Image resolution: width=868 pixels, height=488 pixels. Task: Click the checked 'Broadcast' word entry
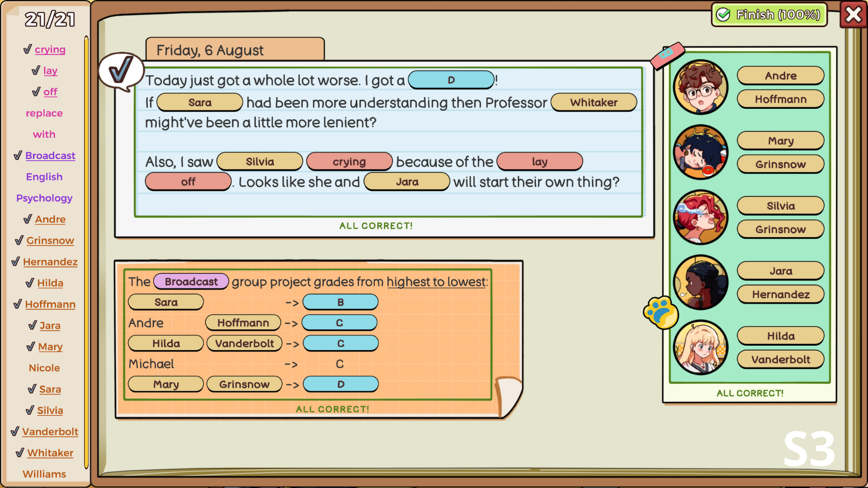pos(50,155)
